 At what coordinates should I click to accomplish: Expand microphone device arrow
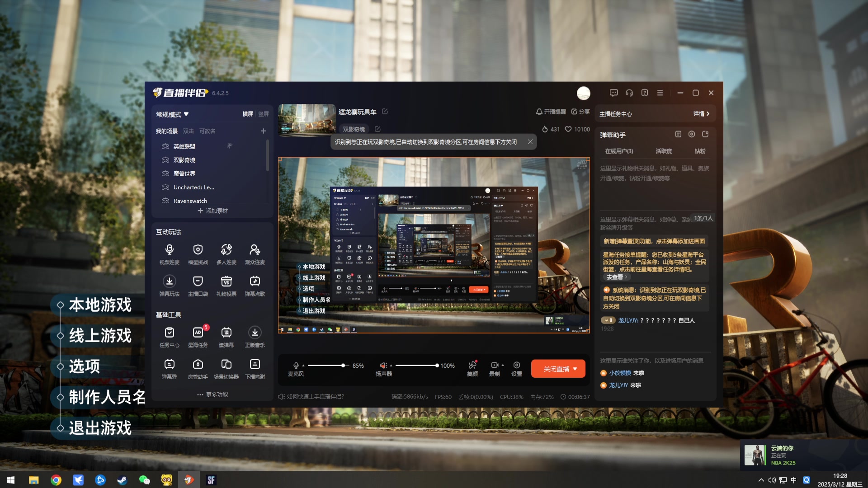[303, 365]
